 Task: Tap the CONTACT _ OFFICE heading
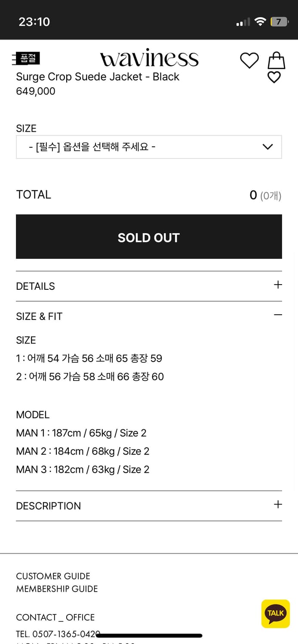55,617
